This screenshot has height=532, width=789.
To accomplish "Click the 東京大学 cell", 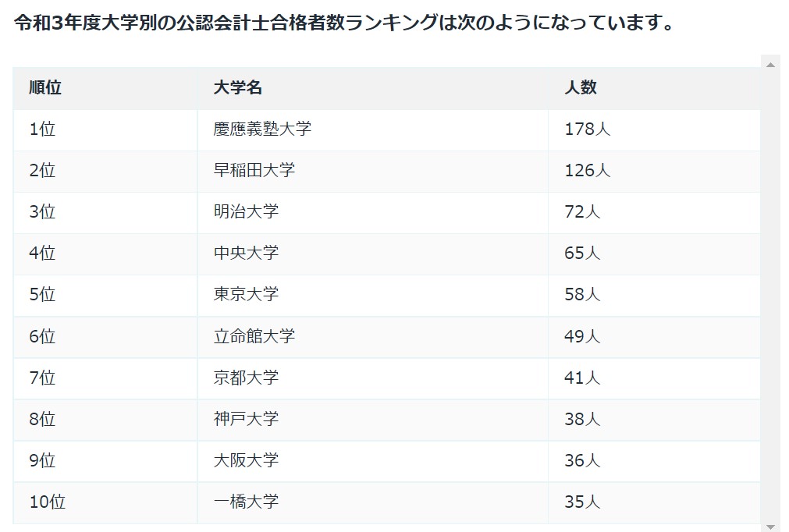I will pyautogui.click(x=373, y=295).
